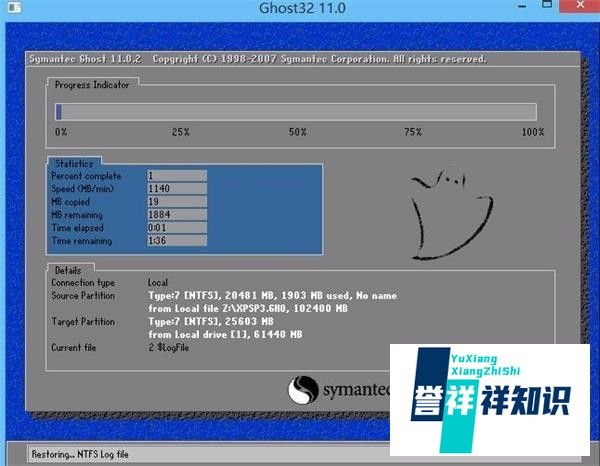The image size is (600, 466).
Task: Click the Symantec yin-yang logo icon
Action: click(303, 390)
